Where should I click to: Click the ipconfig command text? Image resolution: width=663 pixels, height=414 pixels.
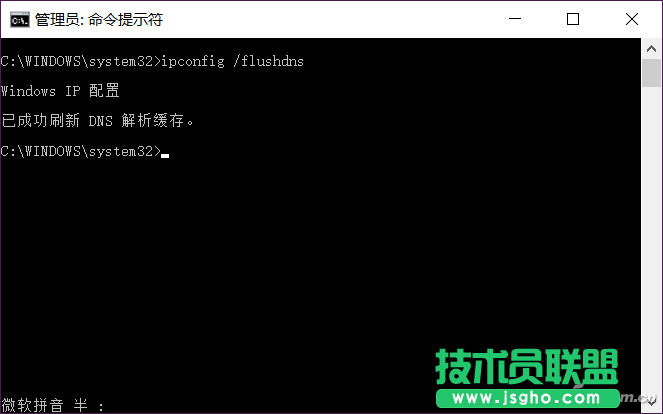[193, 61]
